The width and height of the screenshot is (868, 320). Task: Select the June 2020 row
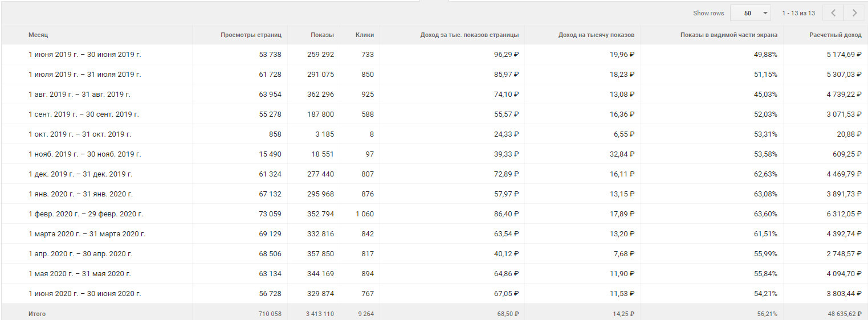click(84, 294)
